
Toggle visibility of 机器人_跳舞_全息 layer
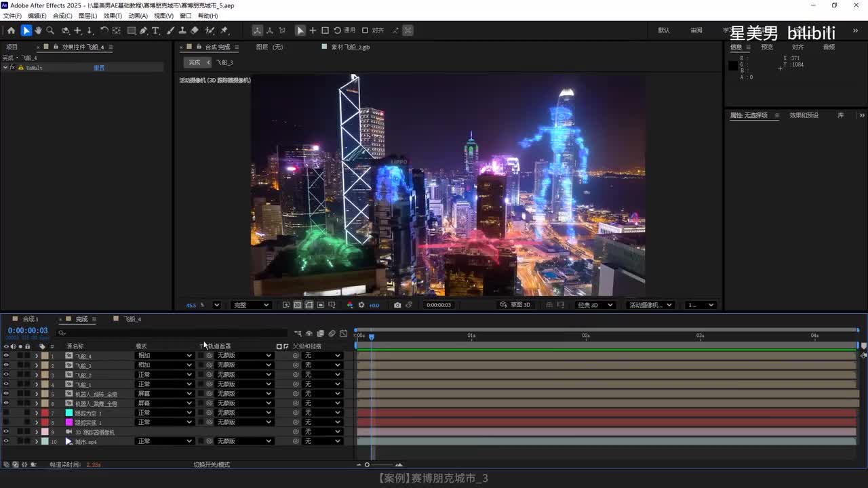point(6,403)
